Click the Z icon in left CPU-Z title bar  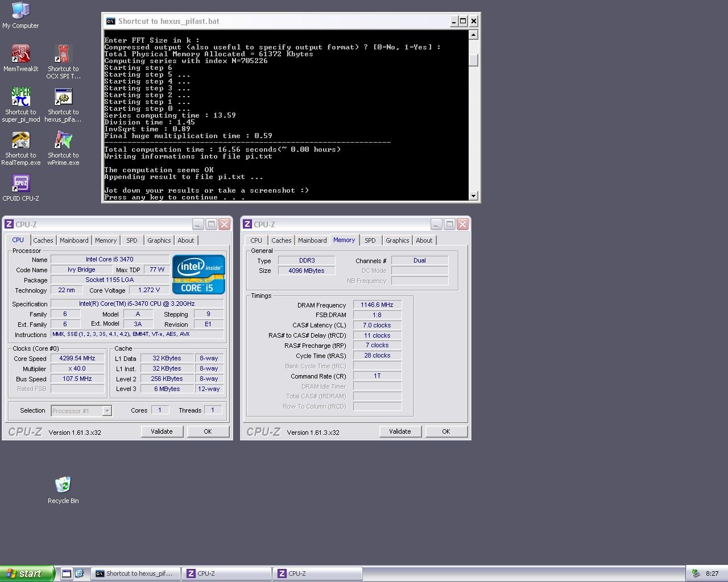9,224
